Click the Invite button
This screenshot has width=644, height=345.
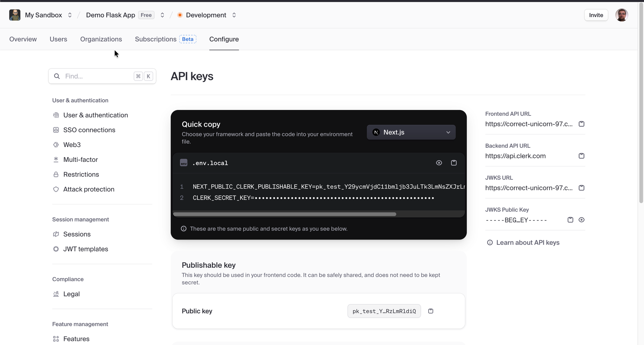click(x=596, y=15)
